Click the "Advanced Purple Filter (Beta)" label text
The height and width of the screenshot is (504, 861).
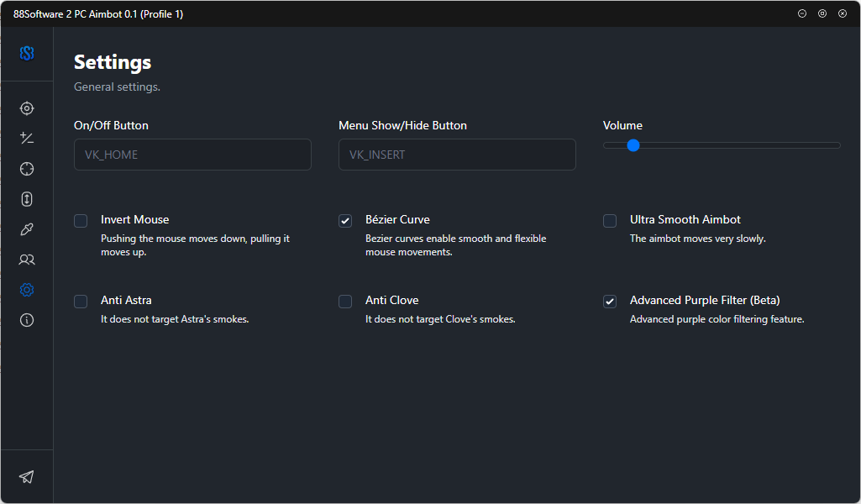click(705, 301)
